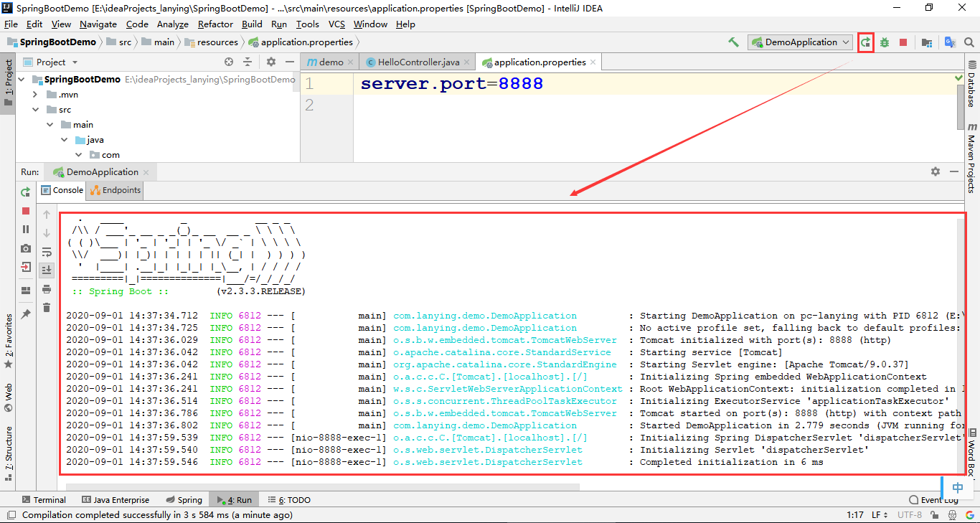
Task: Restore layout icon in Run sidebar
Action: pyautogui.click(x=26, y=291)
